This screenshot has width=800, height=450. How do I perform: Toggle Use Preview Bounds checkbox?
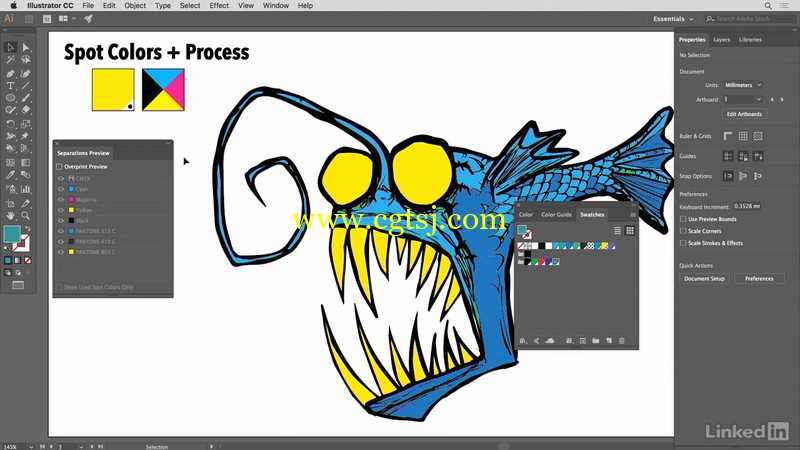pyautogui.click(x=683, y=219)
